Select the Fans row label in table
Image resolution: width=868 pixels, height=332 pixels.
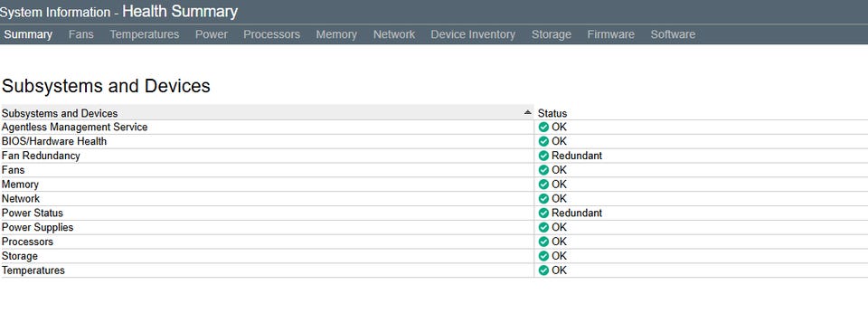tap(14, 170)
